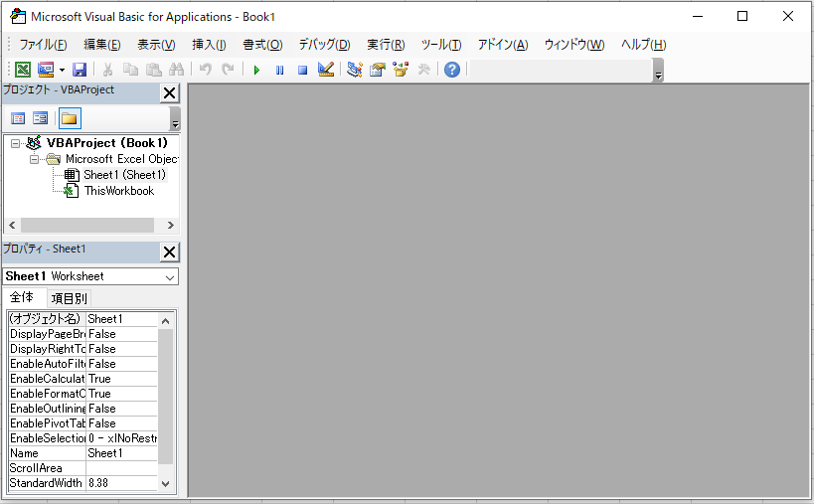
Task: Click the Paste clipboard icon
Action: pos(154,69)
